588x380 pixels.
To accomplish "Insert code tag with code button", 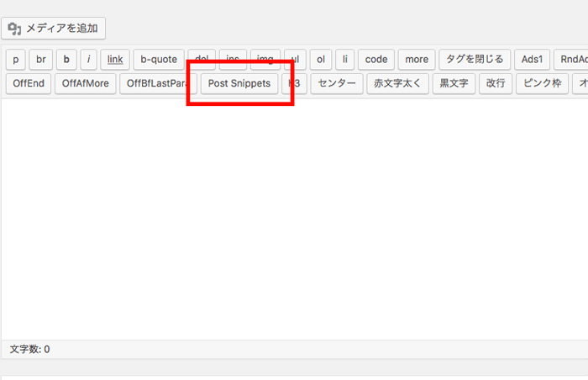I will pos(376,60).
